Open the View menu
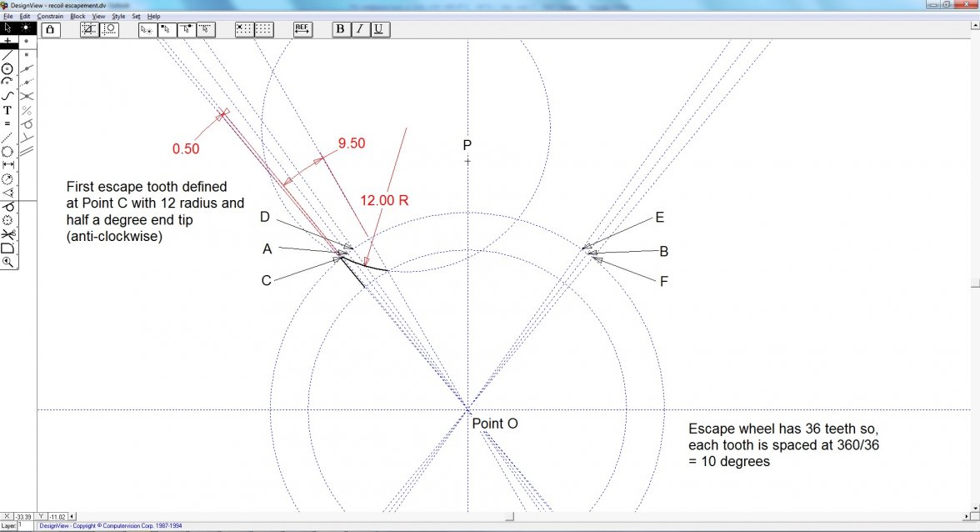This screenshot has height=532, width=980. (x=98, y=16)
